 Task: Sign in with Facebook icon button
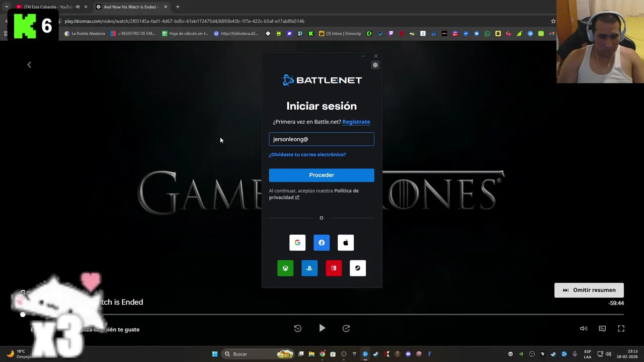[321, 242]
